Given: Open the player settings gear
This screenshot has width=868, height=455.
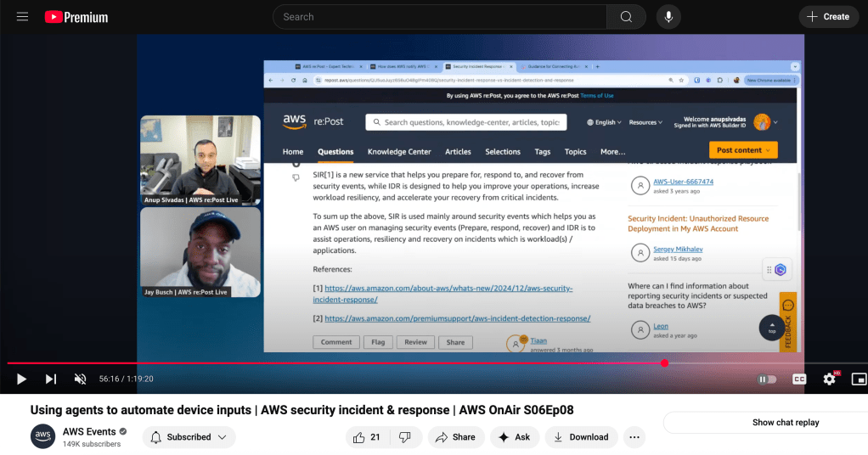Looking at the screenshot, I should [x=829, y=379].
